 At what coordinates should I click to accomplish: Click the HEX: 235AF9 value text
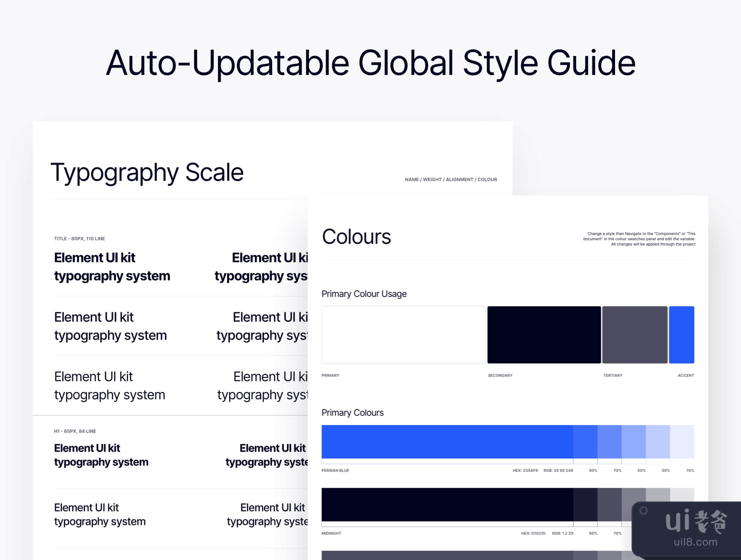coord(525,470)
